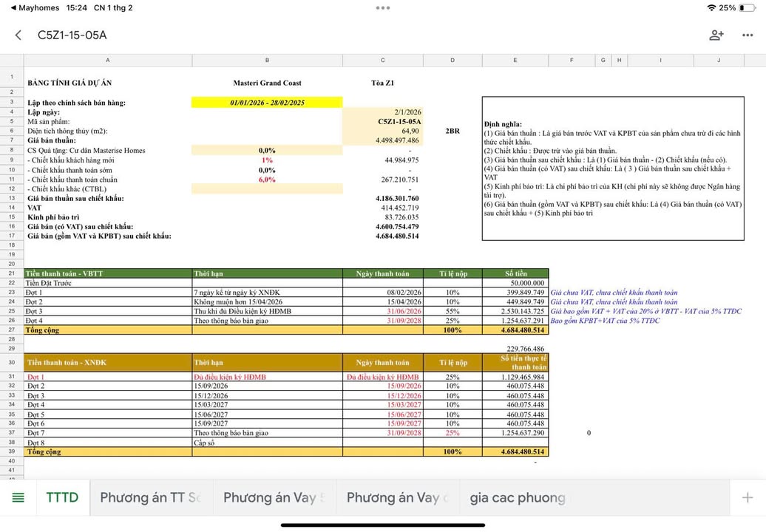Return to Mayhomes app via the status bar
766x532 pixels.
click(31, 7)
